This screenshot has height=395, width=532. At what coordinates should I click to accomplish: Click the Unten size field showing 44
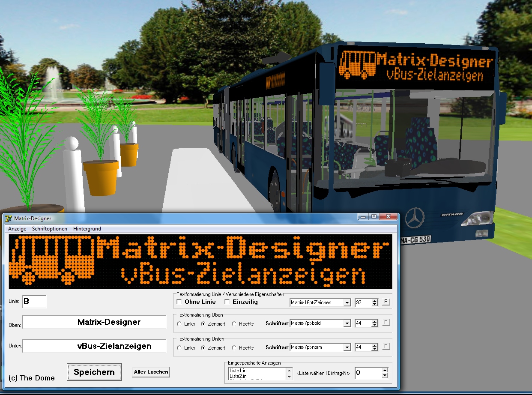click(363, 347)
